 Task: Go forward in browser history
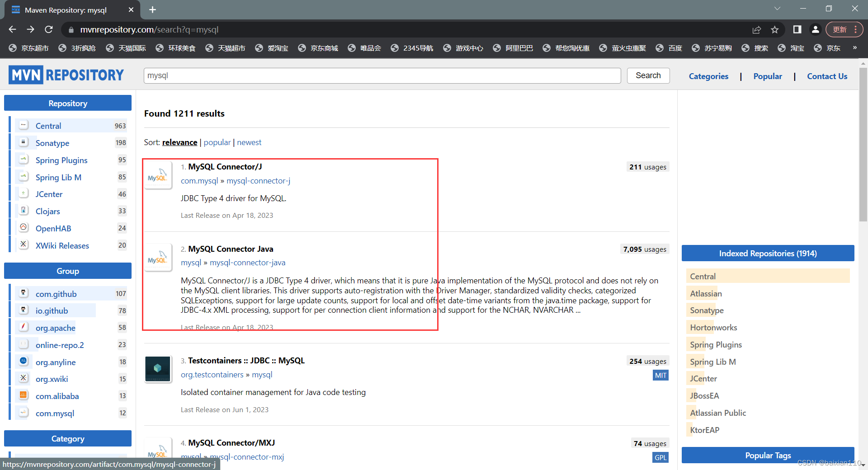coord(30,29)
